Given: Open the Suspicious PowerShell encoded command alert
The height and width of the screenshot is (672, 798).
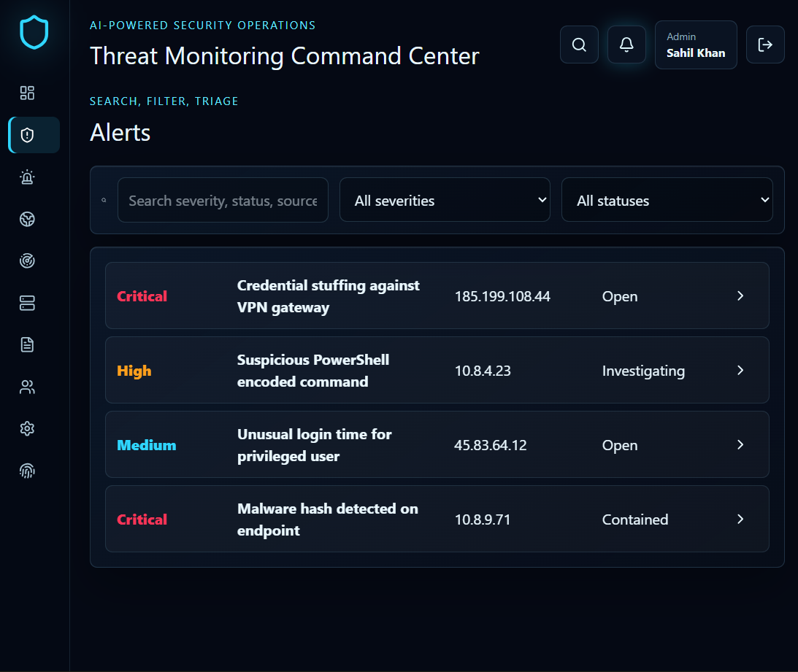Looking at the screenshot, I should pos(437,371).
